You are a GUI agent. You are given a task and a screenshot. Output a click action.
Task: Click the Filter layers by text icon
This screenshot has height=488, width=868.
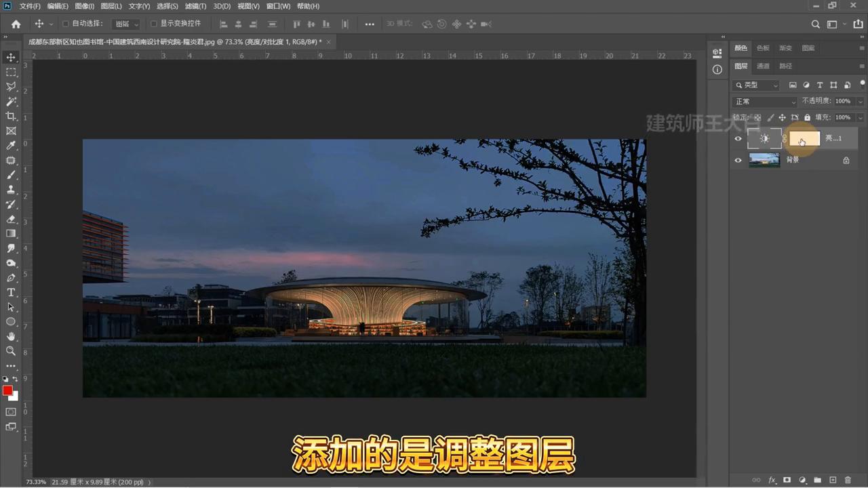(740, 85)
